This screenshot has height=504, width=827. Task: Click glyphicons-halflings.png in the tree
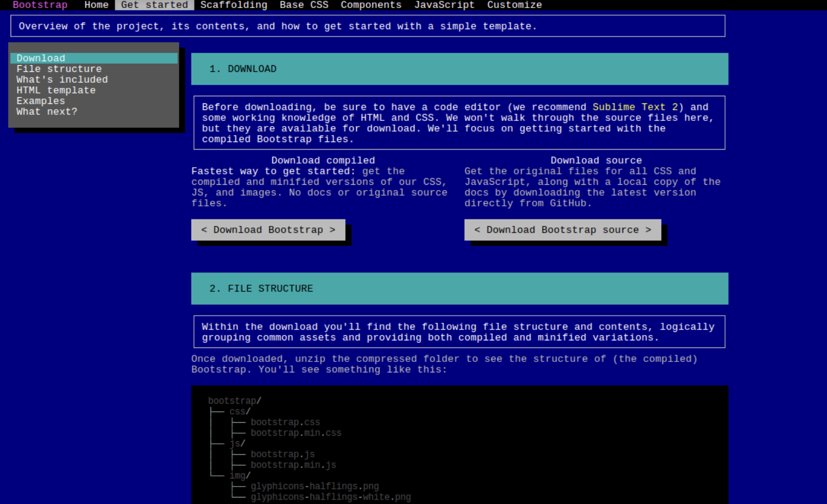tap(315, 486)
